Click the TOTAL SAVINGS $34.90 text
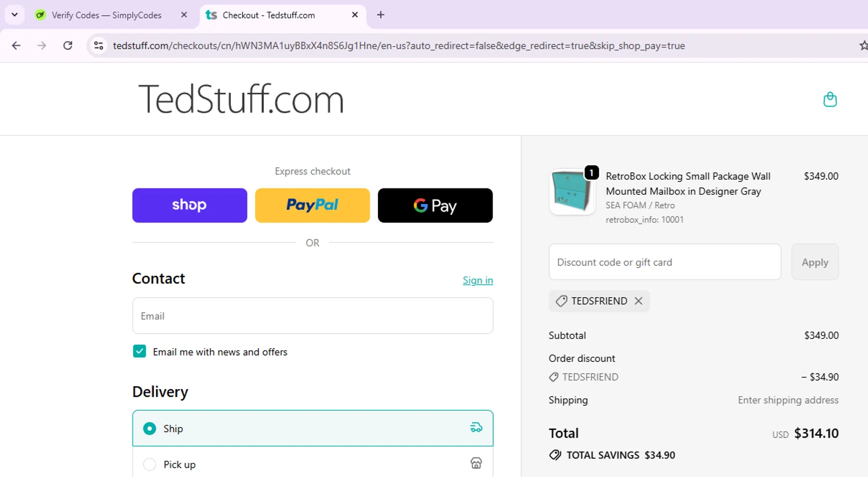This screenshot has width=868, height=477. [621, 455]
